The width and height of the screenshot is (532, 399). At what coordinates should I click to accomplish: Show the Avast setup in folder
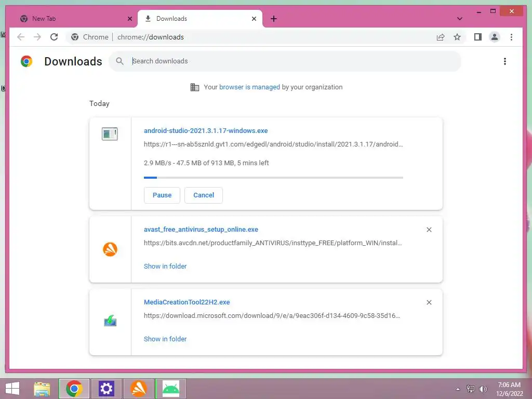pos(165,267)
